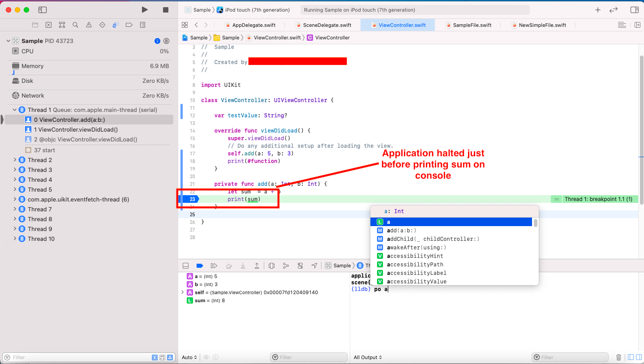
Task: Collapse the Sample PID 43723 process
Action: (8, 41)
